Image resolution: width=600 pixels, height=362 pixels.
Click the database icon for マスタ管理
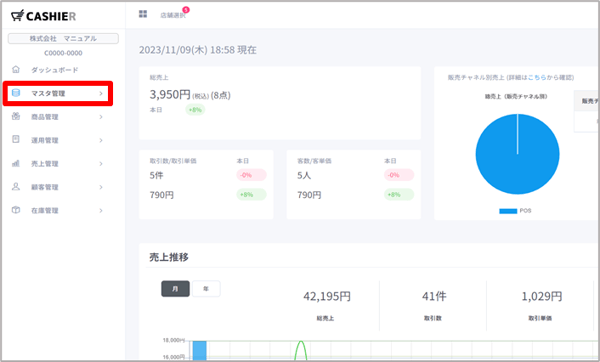coord(16,93)
